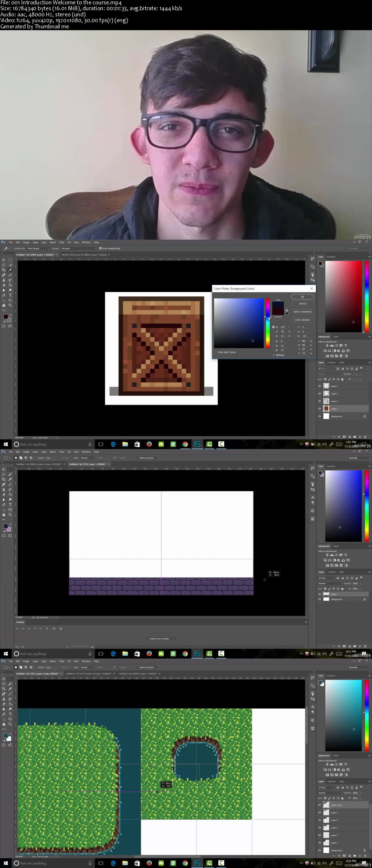
Task: Open File Explorer taskbar icon below purple brick window
Action: click(125, 653)
